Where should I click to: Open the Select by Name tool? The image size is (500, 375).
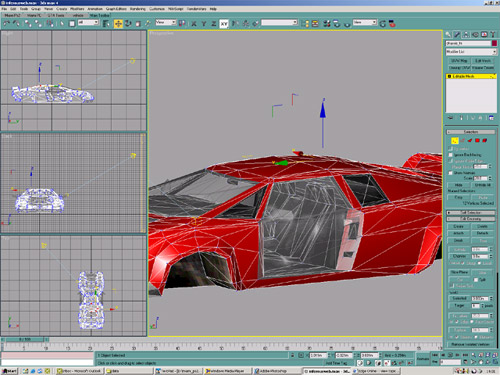[x=106, y=23]
